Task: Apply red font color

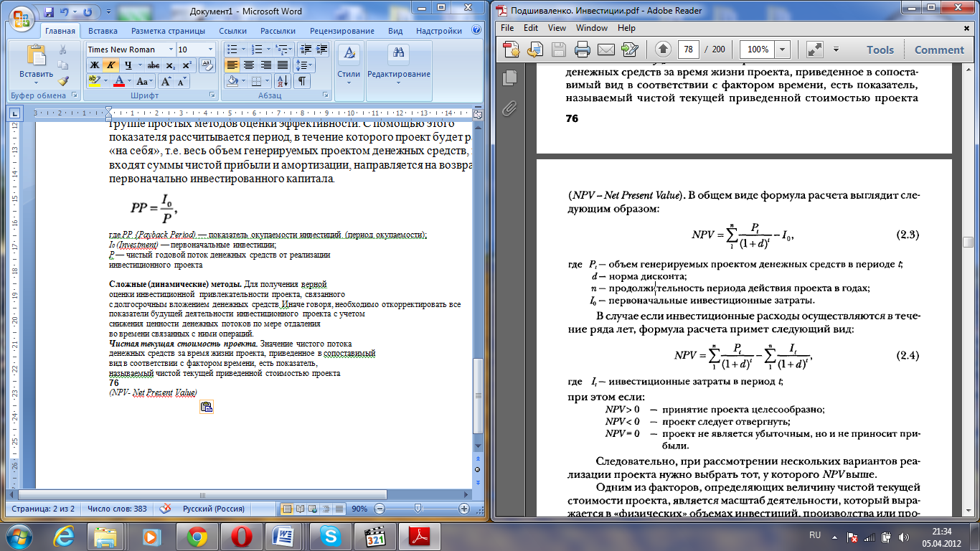Action: click(x=119, y=81)
